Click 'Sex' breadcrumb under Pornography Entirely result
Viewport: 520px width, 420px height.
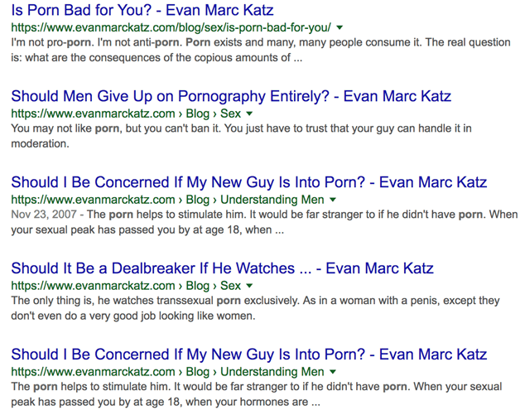point(230,113)
